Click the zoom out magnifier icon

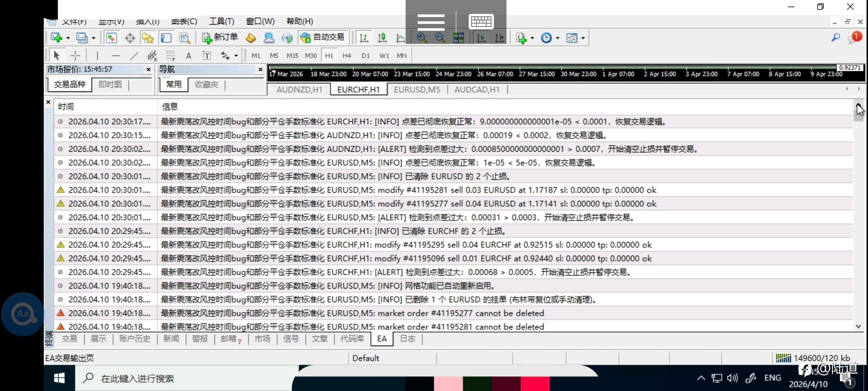tap(440, 38)
